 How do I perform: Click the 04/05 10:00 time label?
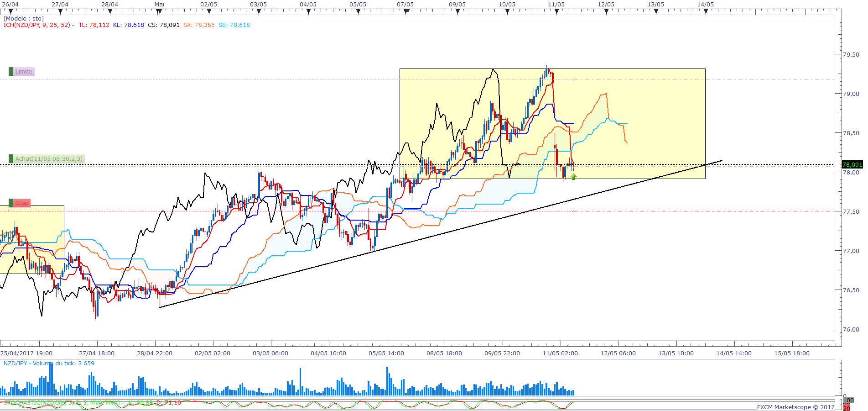[328, 353]
